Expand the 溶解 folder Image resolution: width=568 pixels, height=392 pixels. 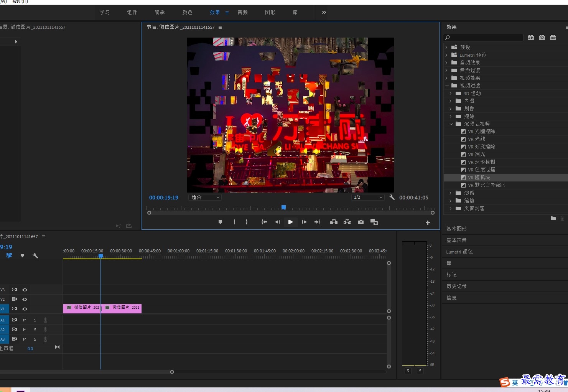click(451, 193)
